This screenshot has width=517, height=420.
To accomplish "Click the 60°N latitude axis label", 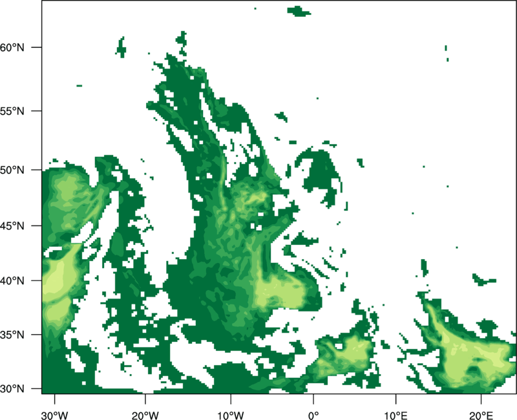I will coord(12,48).
